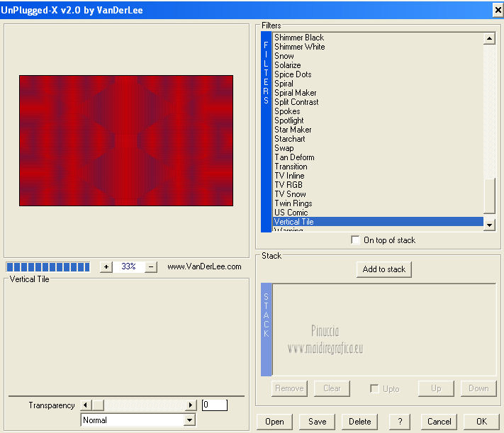
Task: Select the Spice Dots filter
Action: 378,74
